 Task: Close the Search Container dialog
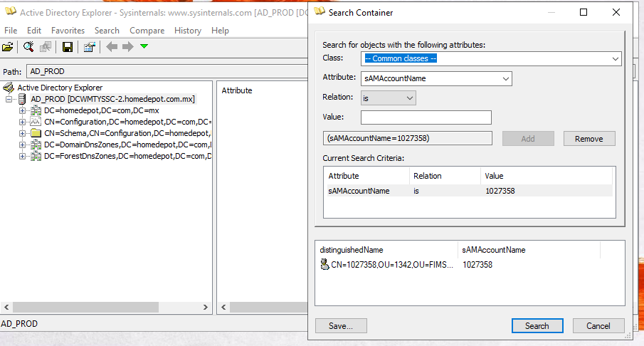pyautogui.click(x=616, y=12)
